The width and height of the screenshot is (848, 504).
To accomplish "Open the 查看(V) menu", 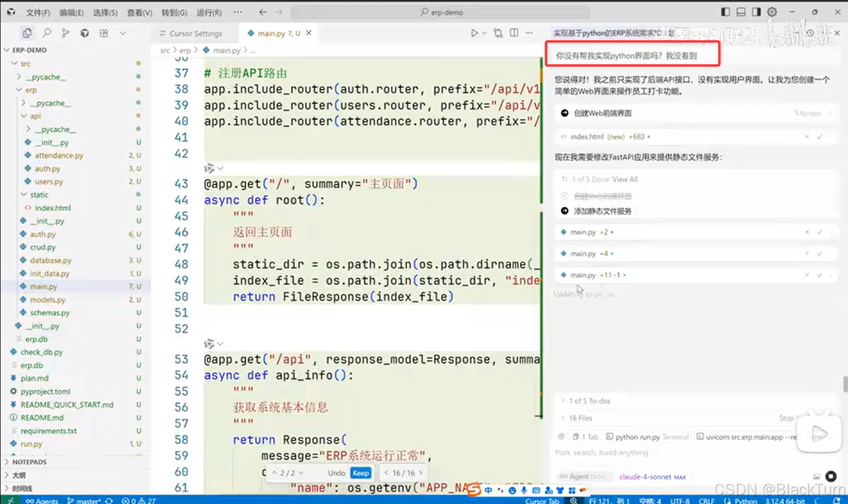I will 139,13.
